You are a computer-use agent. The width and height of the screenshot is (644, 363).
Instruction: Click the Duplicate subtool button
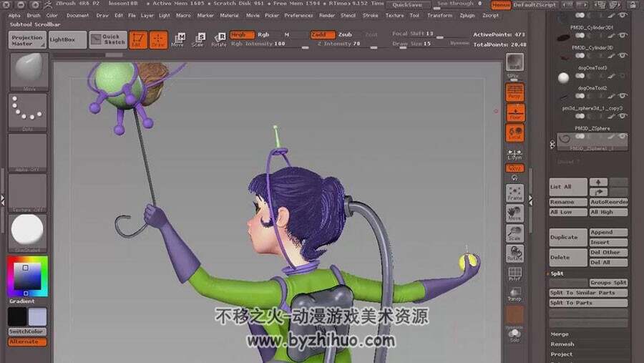click(568, 237)
